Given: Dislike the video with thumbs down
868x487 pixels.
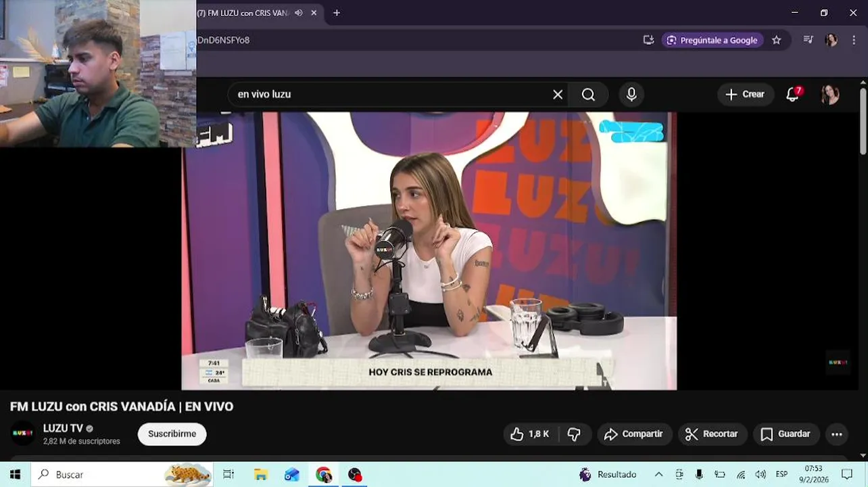Looking at the screenshot, I should coord(575,434).
